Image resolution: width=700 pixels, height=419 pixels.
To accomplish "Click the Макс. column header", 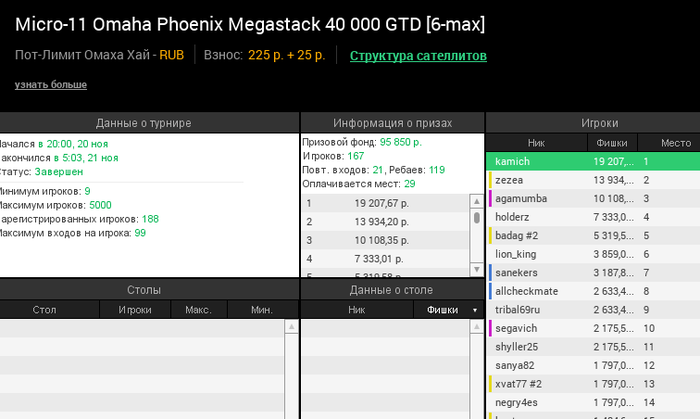I will point(199,310).
